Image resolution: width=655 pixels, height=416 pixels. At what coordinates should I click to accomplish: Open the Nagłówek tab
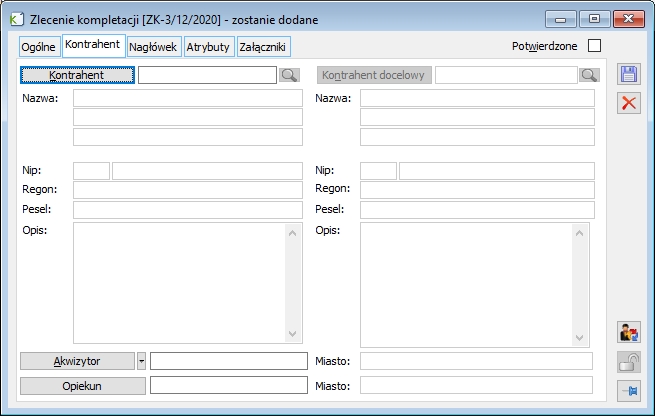tap(153, 47)
